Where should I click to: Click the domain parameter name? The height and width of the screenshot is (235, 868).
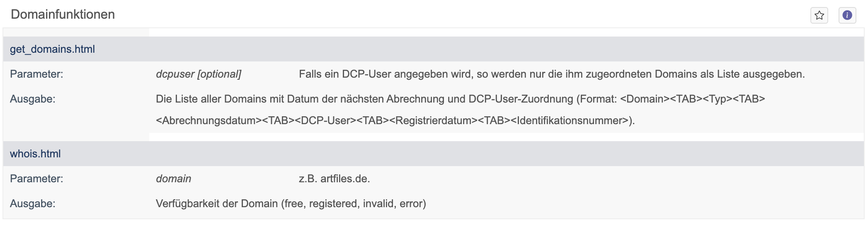173,179
